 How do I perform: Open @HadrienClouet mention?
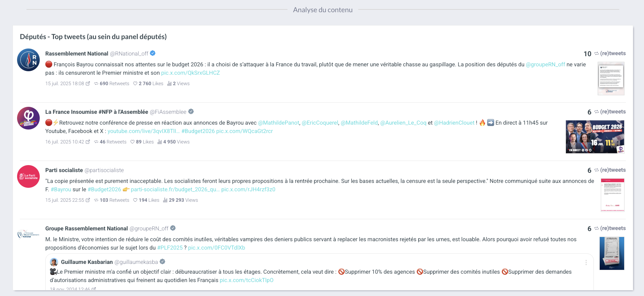click(x=454, y=123)
